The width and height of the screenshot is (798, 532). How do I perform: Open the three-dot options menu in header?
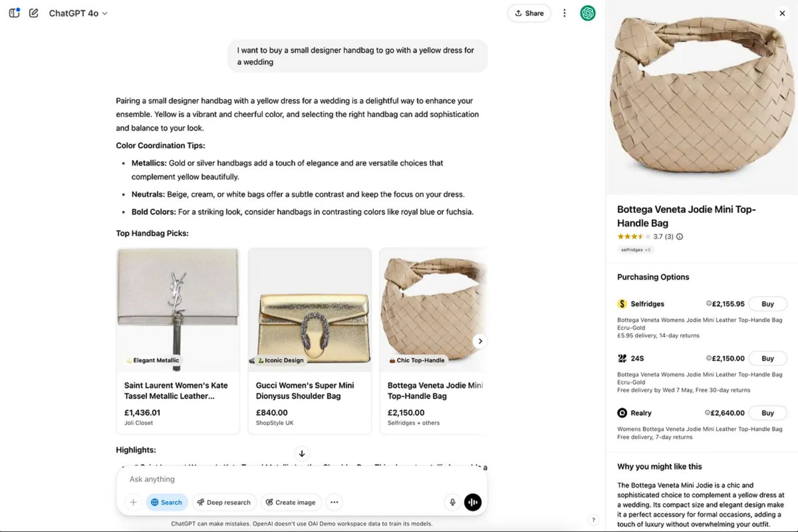tap(564, 13)
